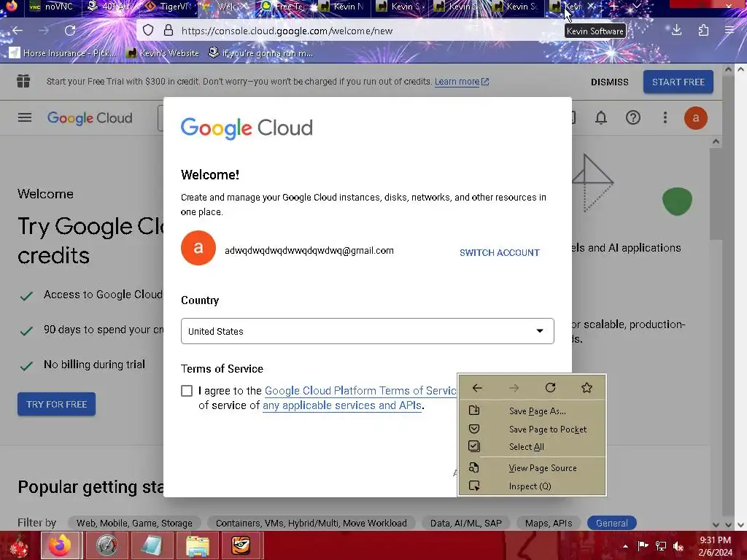Select Save Page As in context menu

pyautogui.click(x=532, y=411)
